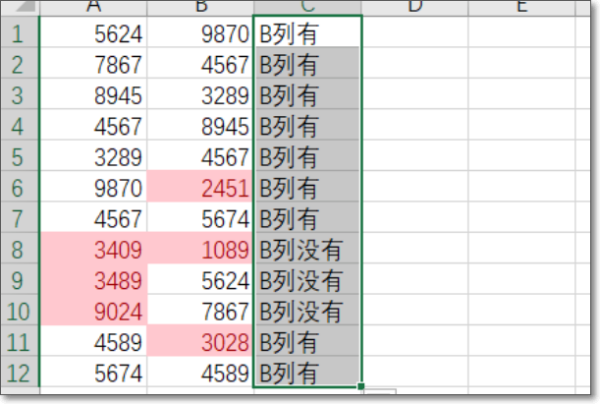The width and height of the screenshot is (600, 404).
Task: Select column C header
Action: 307,8
